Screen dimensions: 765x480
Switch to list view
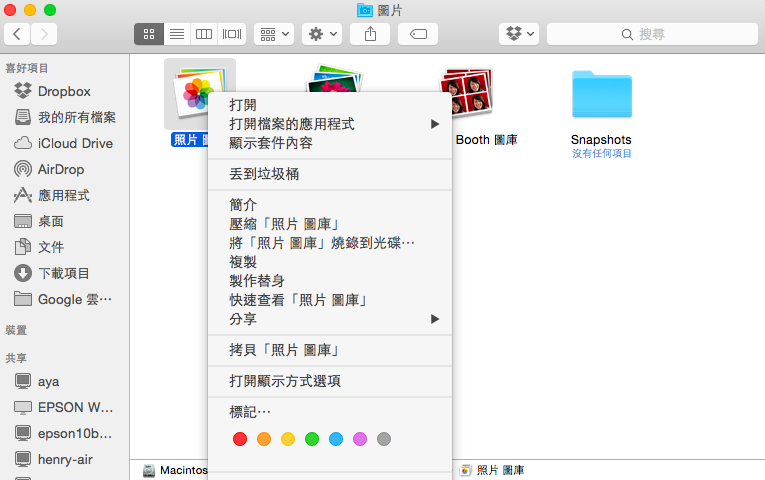[x=177, y=34]
